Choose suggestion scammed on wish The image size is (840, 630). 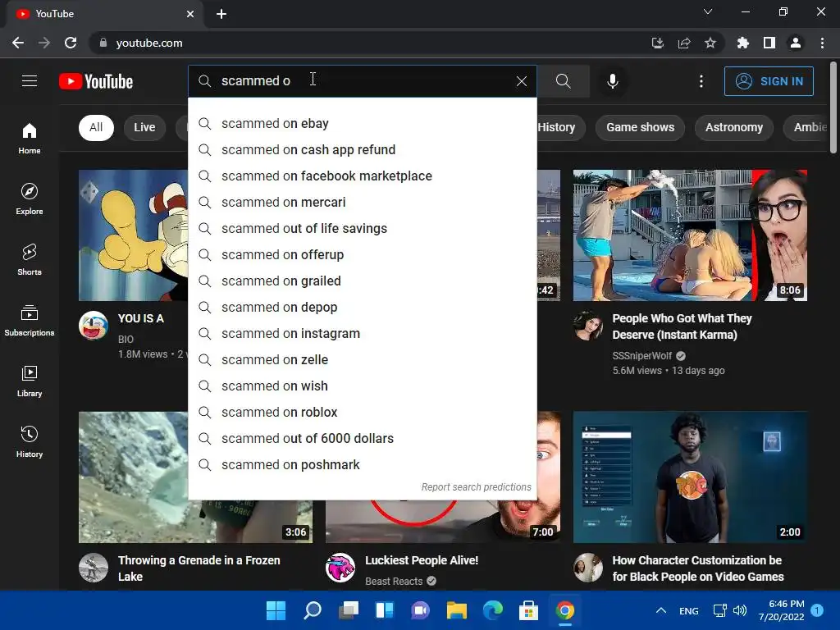363,386
